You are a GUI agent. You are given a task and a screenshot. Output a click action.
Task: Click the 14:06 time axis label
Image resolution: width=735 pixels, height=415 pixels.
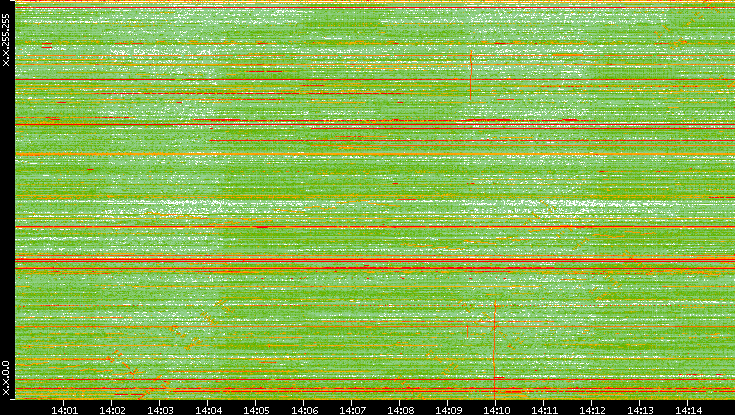pos(304,411)
